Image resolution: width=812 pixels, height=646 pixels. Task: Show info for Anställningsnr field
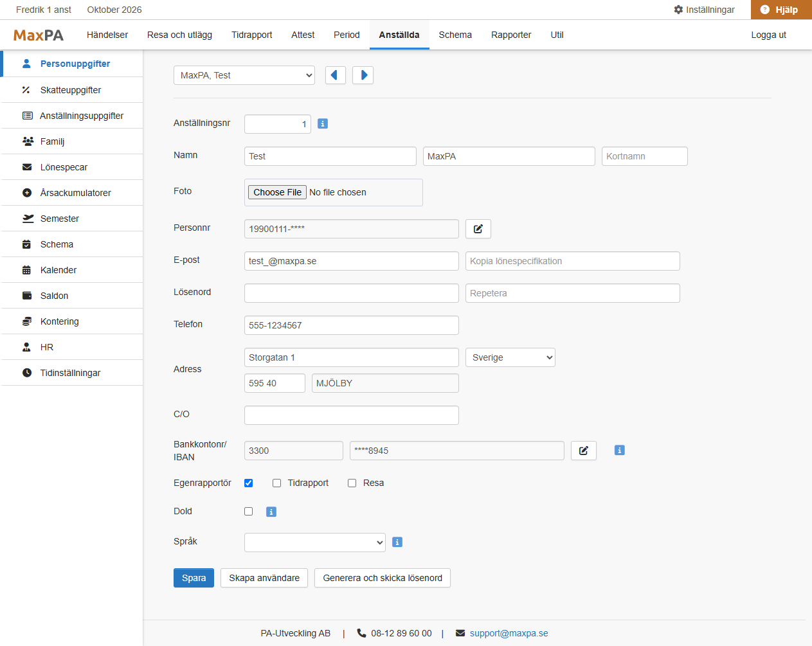coord(323,123)
